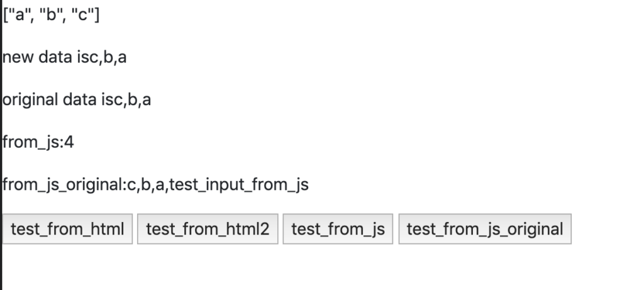Click "c,b,a" value in the original data line
The width and height of the screenshot is (644, 290).
[133, 100]
